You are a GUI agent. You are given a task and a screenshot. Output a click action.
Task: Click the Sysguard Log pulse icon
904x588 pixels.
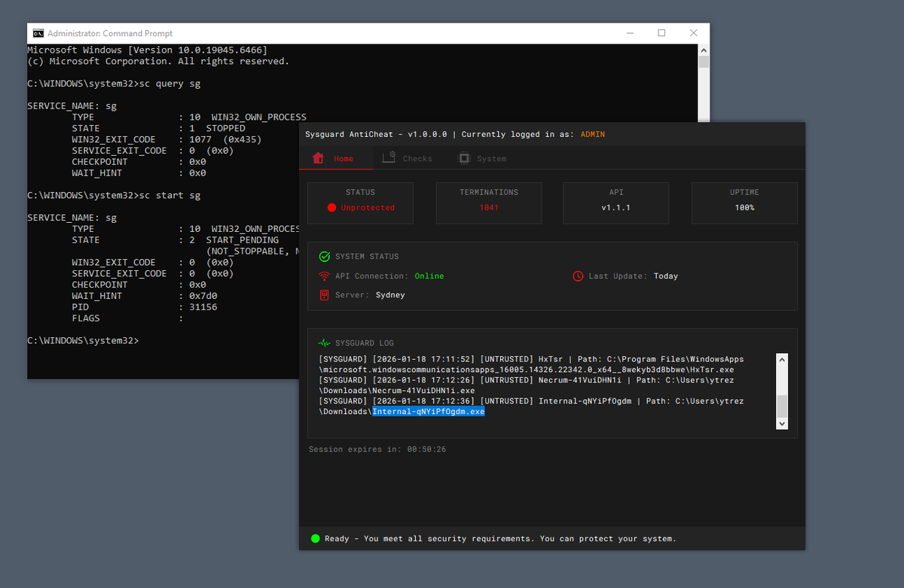coord(324,343)
